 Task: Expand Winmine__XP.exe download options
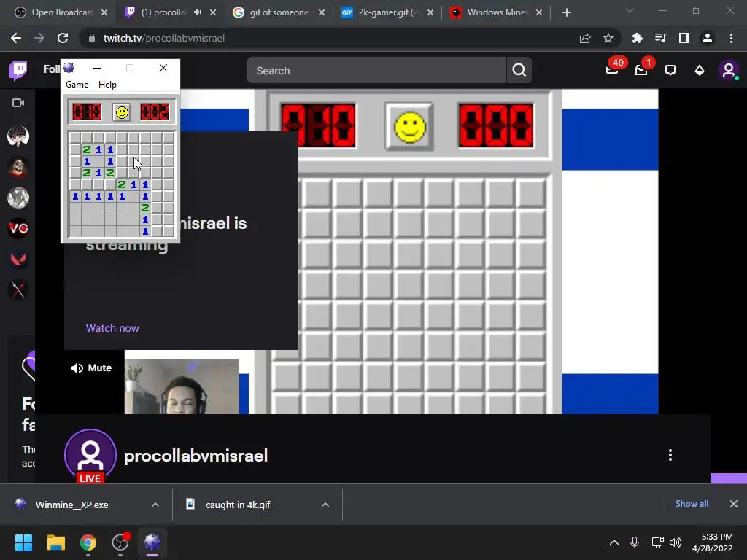(x=155, y=505)
